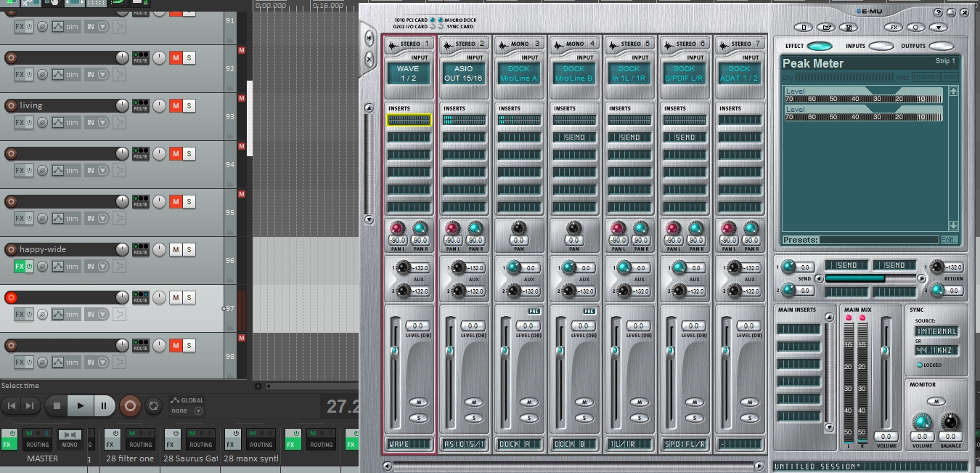The image size is (980, 473).
Task: Toggle PRE on strip 4 aux
Action: coord(589,311)
